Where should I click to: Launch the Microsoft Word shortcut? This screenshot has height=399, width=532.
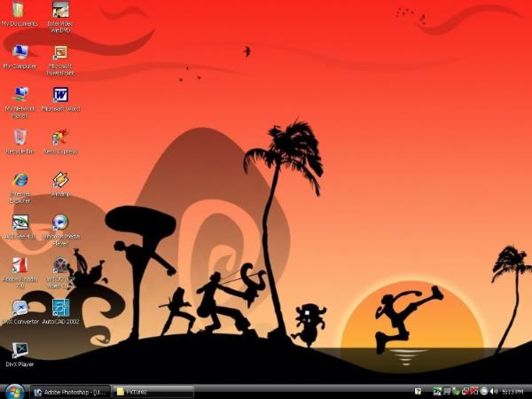60,99
